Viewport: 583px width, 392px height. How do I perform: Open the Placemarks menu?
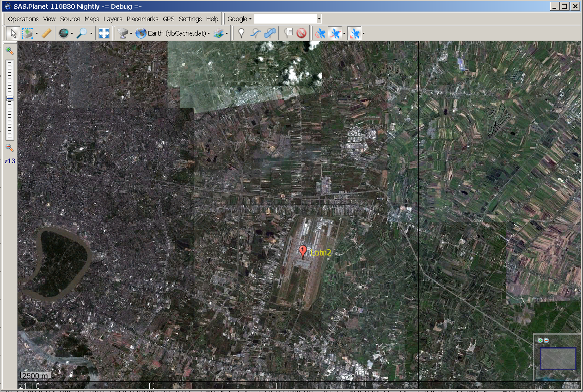[x=142, y=19]
